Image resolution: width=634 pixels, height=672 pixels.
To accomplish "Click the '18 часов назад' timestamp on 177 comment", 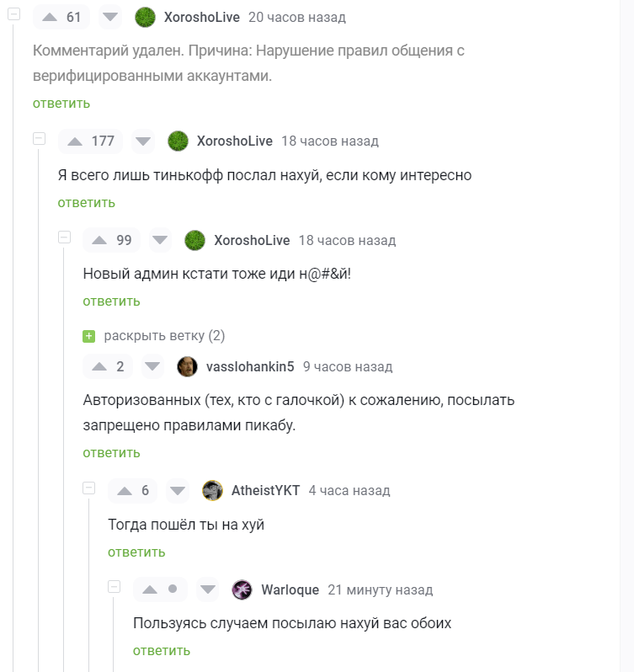I will tap(330, 141).
